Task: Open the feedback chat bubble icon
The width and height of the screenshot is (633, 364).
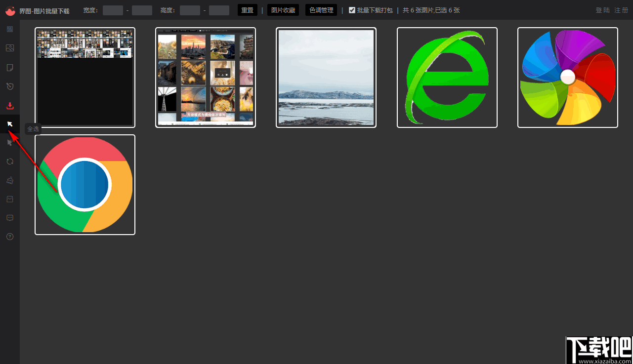Action: tap(10, 218)
